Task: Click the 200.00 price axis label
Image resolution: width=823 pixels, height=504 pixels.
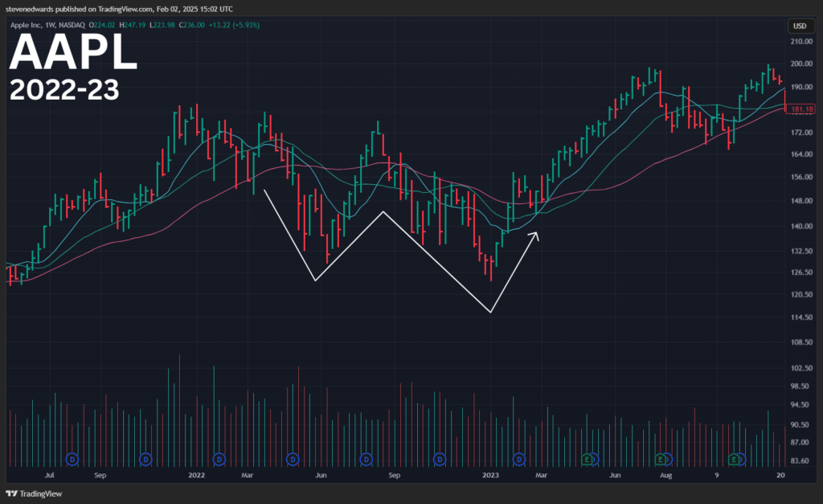Action: coord(801,64)
